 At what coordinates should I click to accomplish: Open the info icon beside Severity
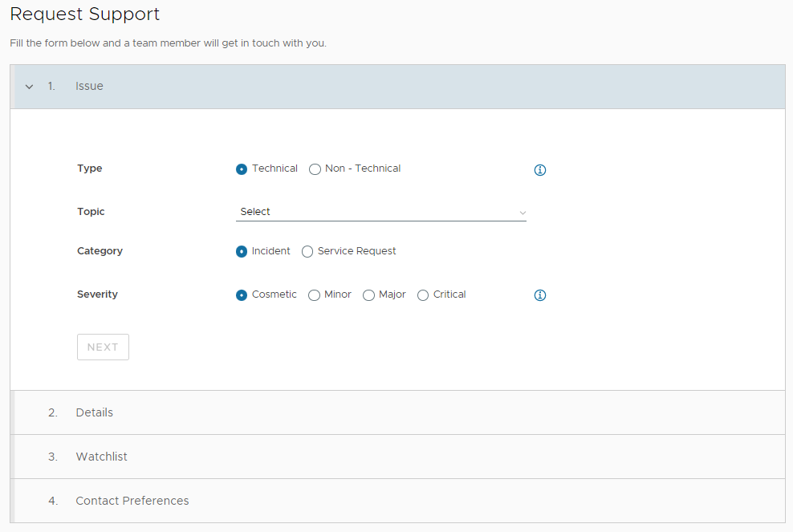click(x=539, y=295)
